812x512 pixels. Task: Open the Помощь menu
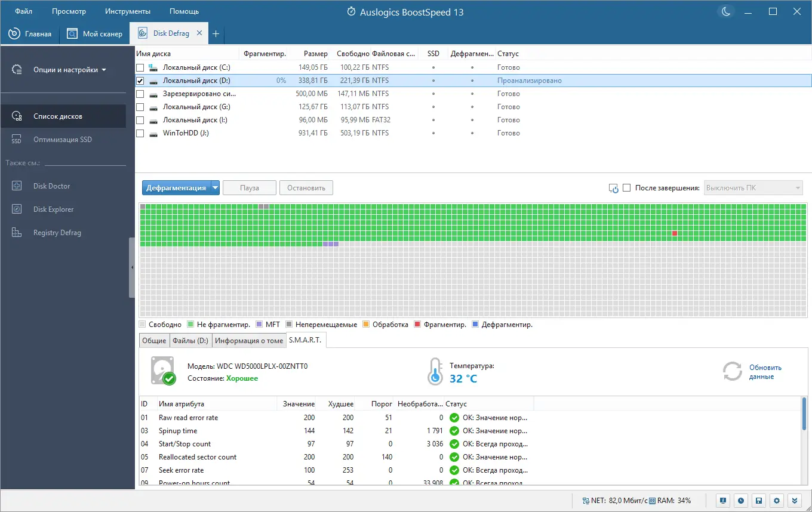click(x=184, y=11)
